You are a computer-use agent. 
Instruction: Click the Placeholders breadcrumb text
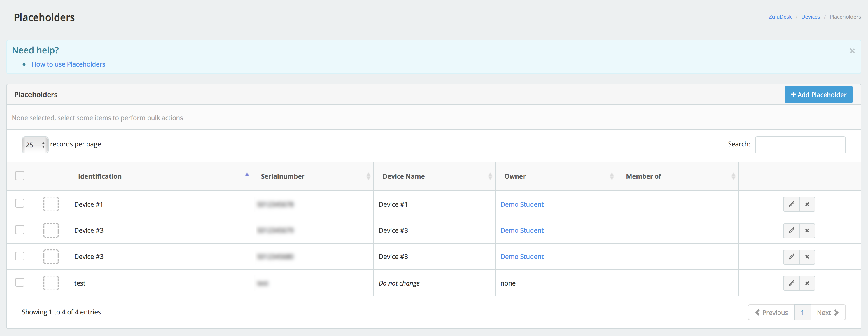pyautogui.click(x=845, y=17)
